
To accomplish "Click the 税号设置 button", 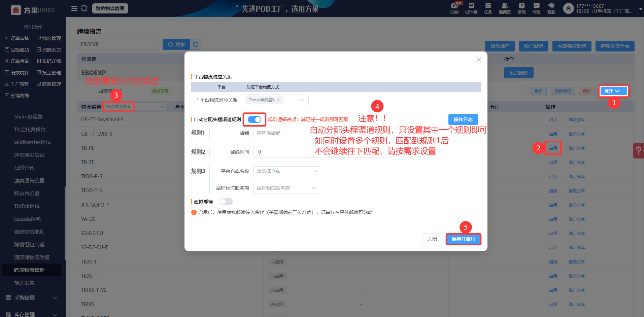I will pos(534,46).
